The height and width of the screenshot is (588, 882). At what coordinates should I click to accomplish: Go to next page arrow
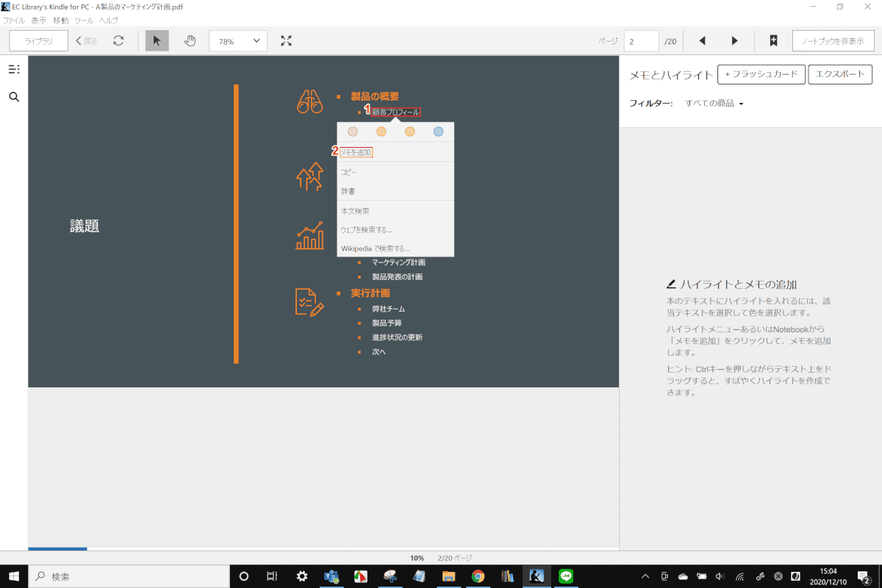tap(734, 41)
